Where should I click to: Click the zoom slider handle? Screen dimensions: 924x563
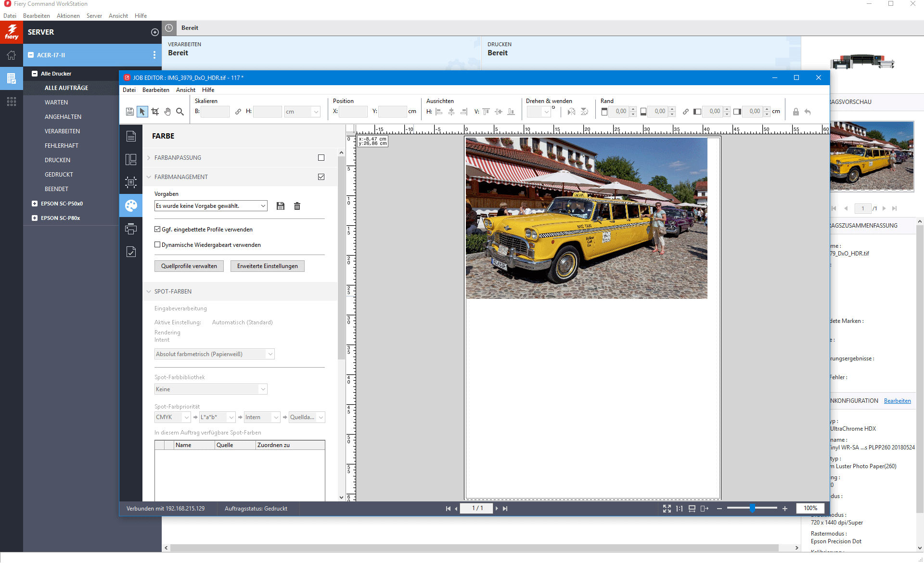(x=752, y=508)
